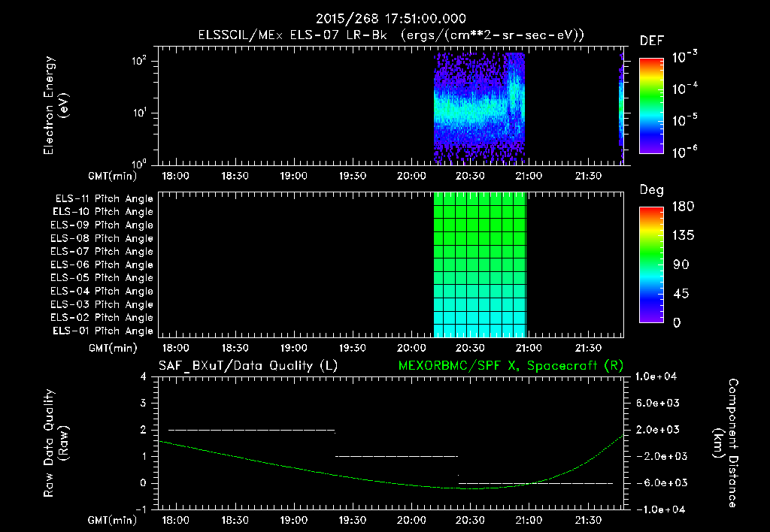Choose the ELS-04 Pitch Angle row label
Viewport: 770px width, 532px height.
tap(102, 291)
